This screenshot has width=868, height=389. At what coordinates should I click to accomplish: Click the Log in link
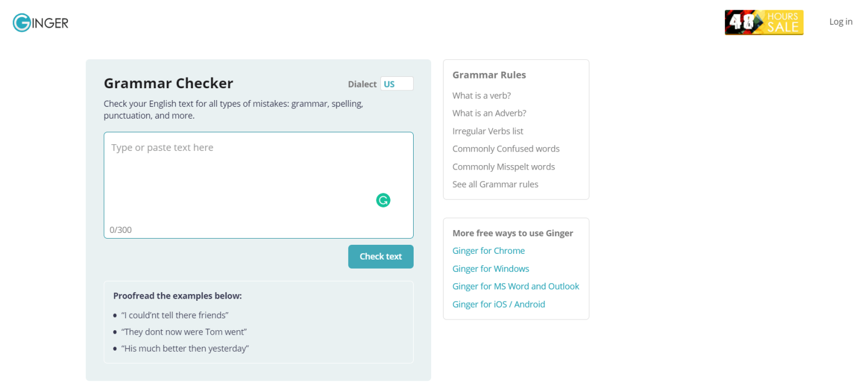click(841, 21)
